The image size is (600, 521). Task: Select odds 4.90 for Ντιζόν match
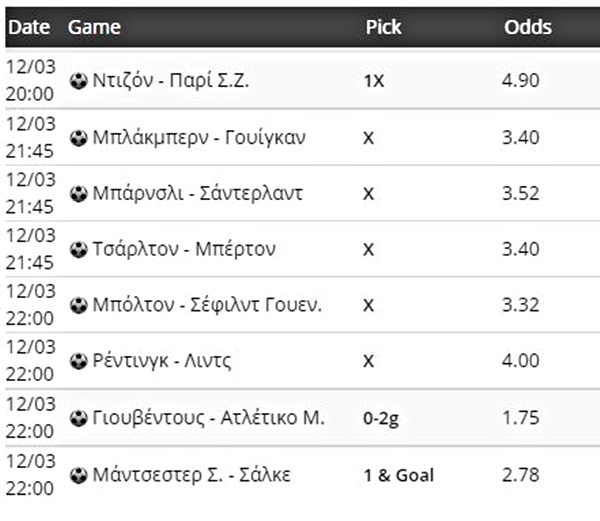520,81
